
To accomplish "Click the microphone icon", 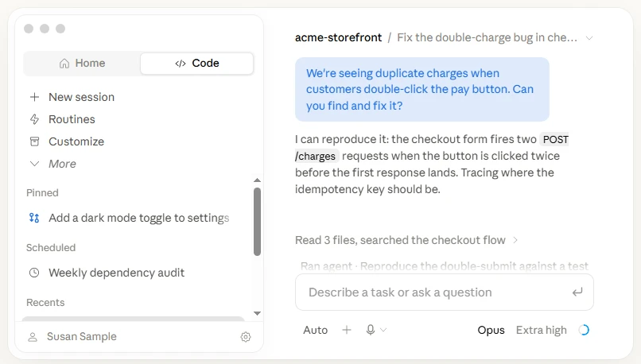I will coord(371,330).
